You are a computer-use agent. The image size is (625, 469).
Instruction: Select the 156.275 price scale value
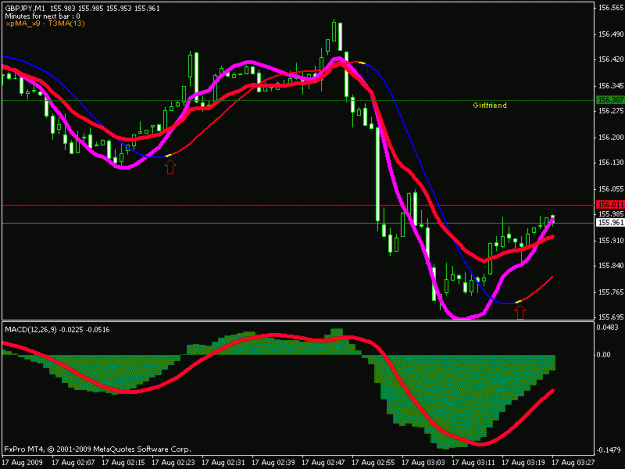(x=611, y=111)
